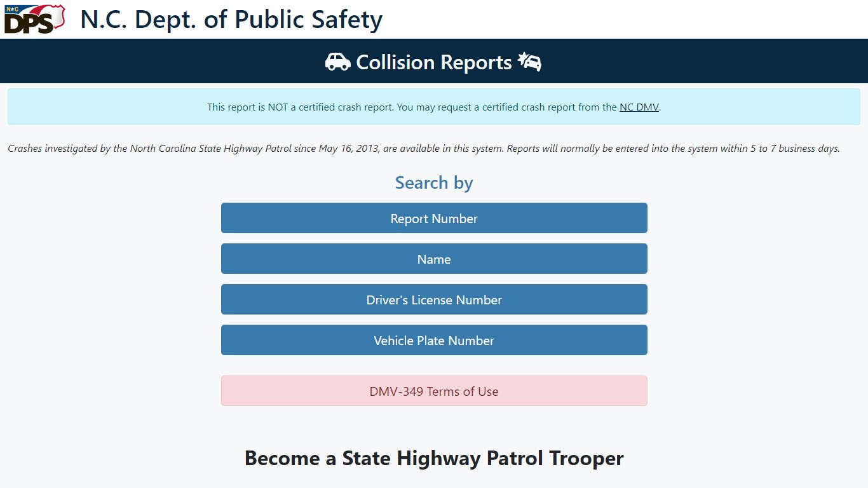868x488 pixels.
Task: Click the Collision Reports heading text
Action: [x=434, y=62]
